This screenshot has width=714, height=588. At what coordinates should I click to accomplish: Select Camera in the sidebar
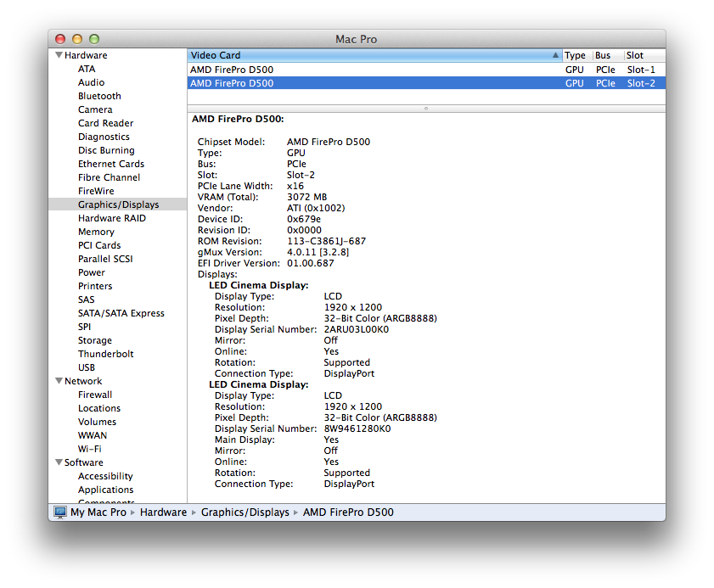(x=95, y=109)
